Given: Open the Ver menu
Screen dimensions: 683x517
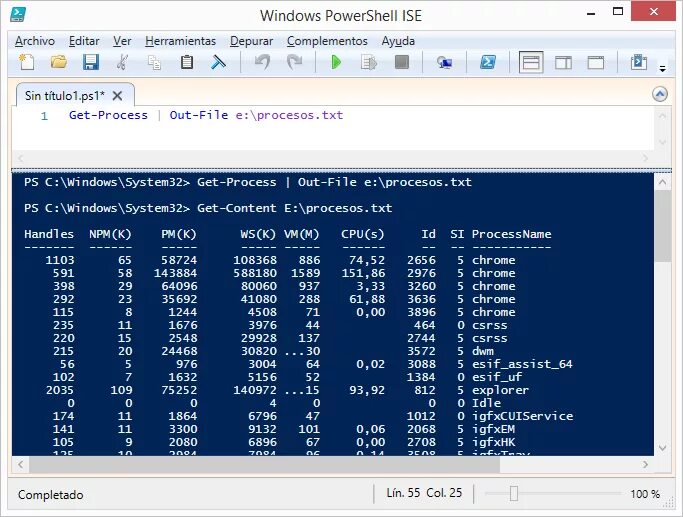Looking at the screenshot, I should click(122, 41).
